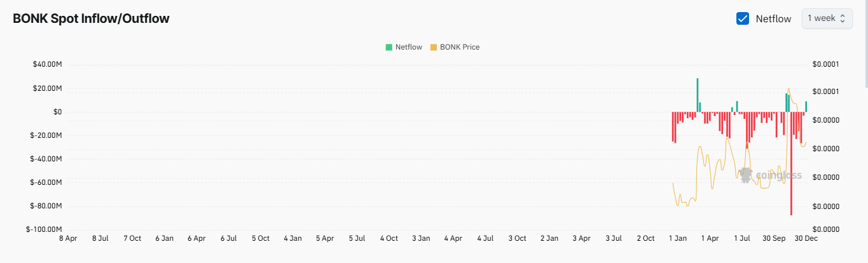Uncheck the Netflow checkbox
The image size is (868, 263).
coord(742,18)
